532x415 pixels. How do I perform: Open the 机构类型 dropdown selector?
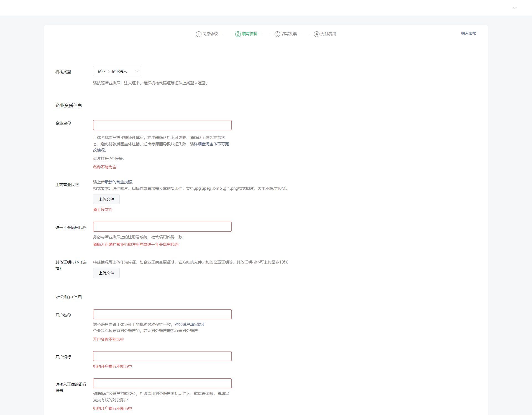[117, 71]
